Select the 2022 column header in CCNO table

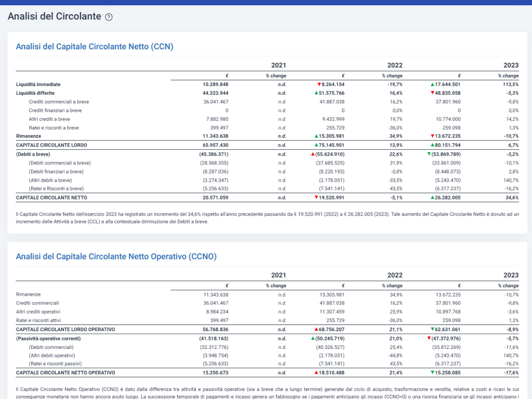click(395, 275)
